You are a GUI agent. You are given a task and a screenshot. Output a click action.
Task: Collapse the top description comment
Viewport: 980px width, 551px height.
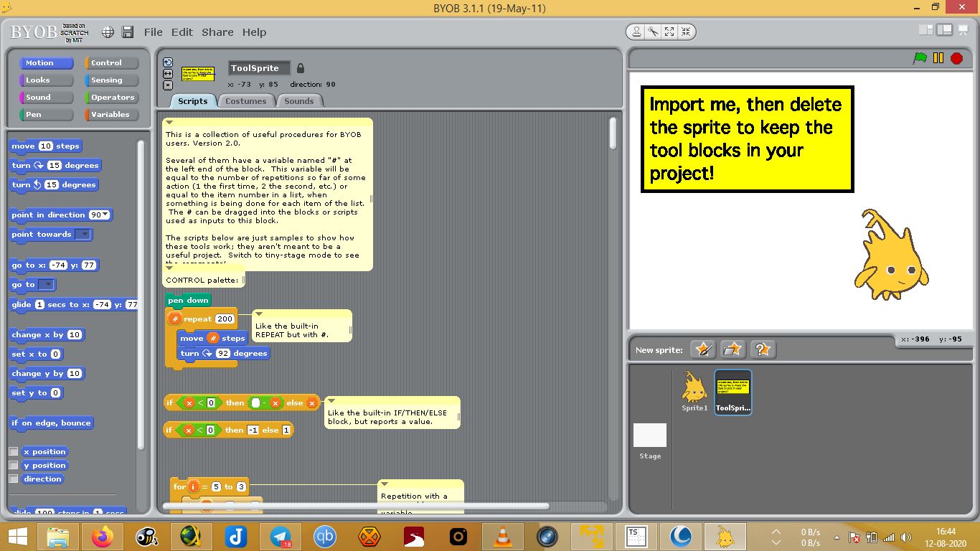pos(169,123)
